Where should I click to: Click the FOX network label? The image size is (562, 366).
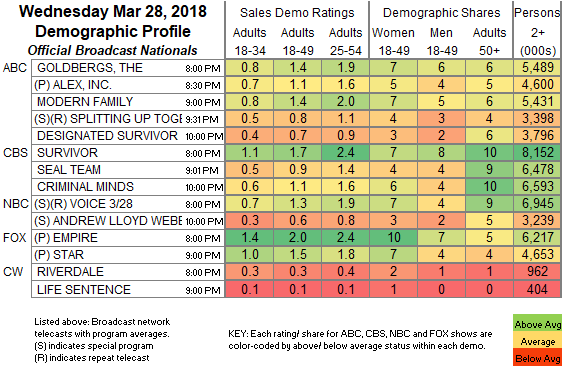[x=14, y=238]
